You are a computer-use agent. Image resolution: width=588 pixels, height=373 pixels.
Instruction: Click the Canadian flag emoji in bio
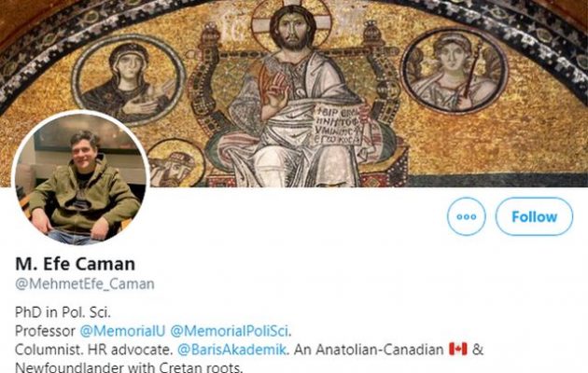click(458, 349)
